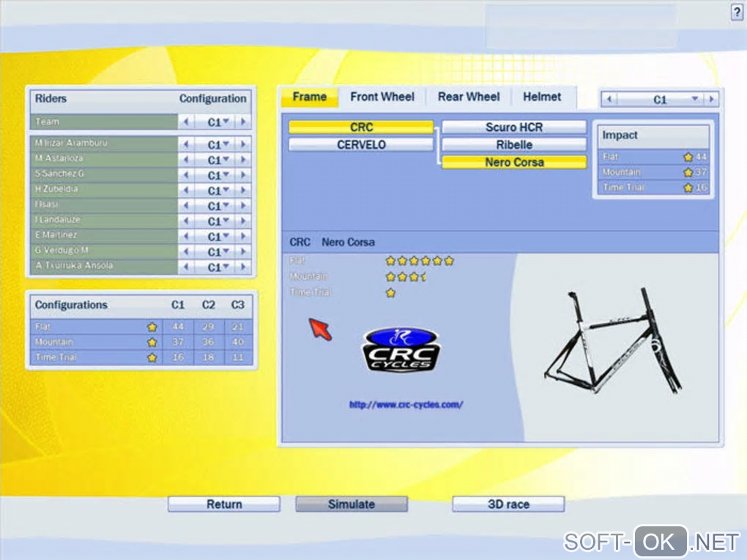Click previous arrow for I.Isasi row
Image resolution: width=747 pixels, height=560 pixels.
point(186,205)
